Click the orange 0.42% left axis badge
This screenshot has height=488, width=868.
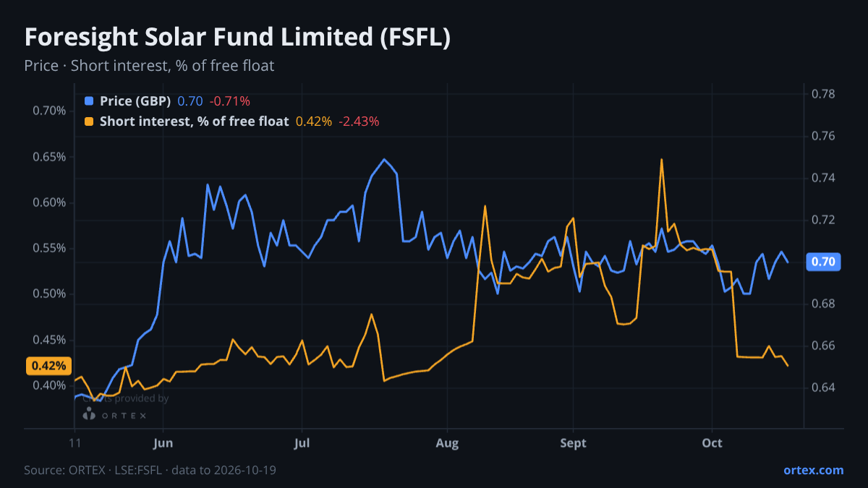point(48,366)
